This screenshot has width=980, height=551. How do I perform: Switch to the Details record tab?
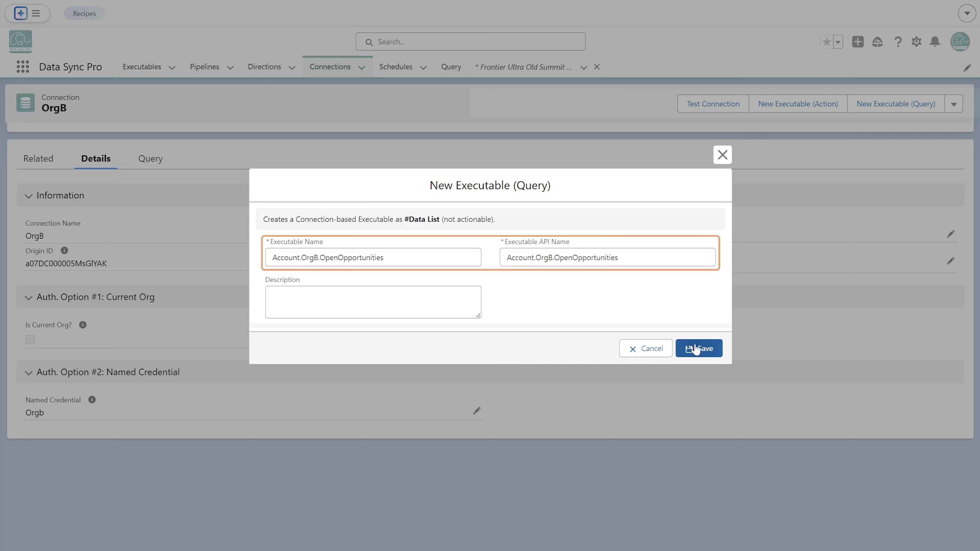click(x=96, y=158)
